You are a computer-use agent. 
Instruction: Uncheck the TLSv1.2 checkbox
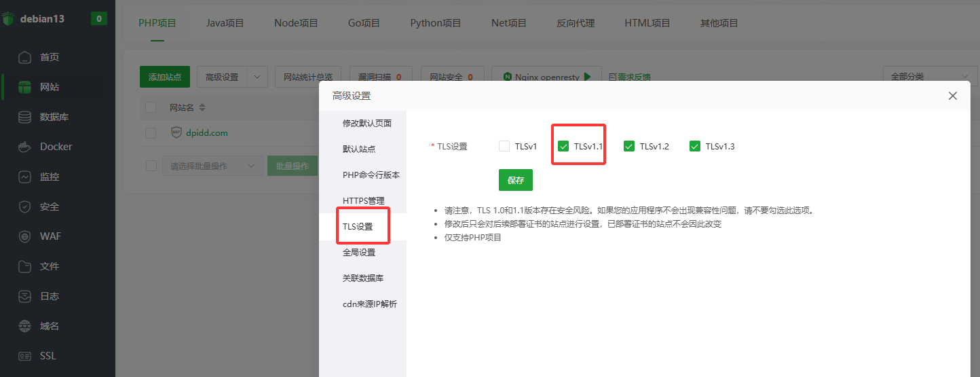point(629,146)
